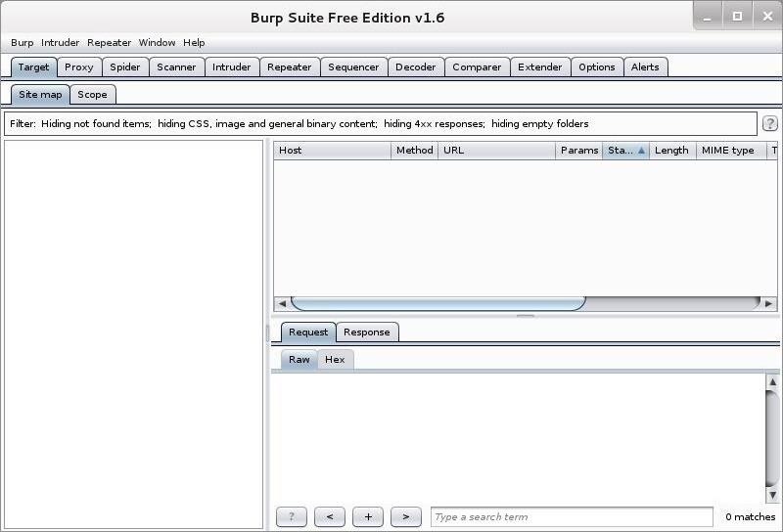Close the Burp Suite window
This screenshot has height=532, width=783.
pyautogui.click(x=767, y=17)
